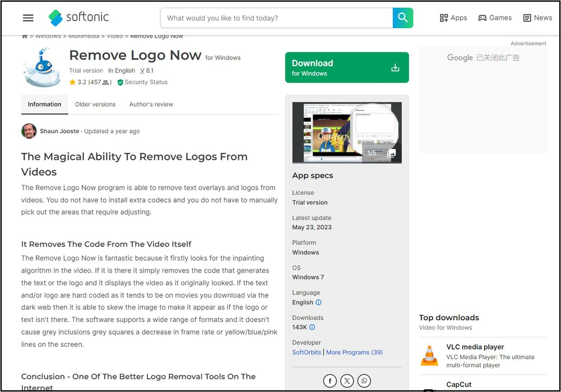Click the Downloads count info icon
This screenshot has width=561, height=392.
tap(312, 327)
